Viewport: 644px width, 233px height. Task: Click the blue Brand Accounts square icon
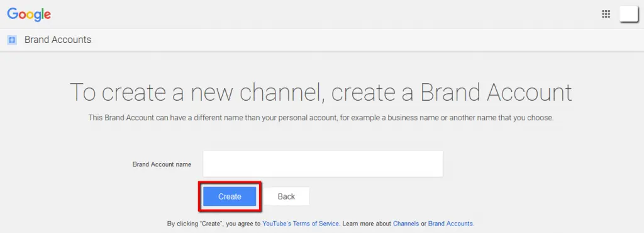[x=12, y=40]
